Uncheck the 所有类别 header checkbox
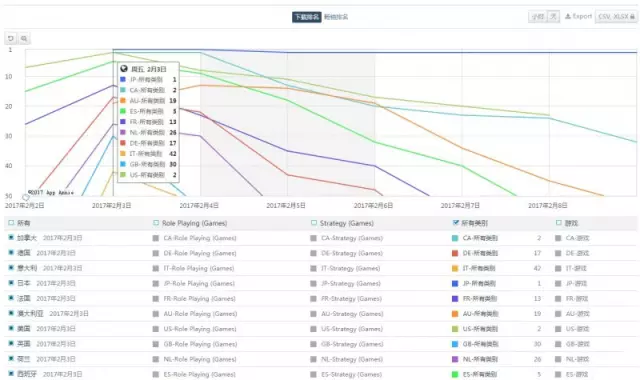 (x=456, y=223)
